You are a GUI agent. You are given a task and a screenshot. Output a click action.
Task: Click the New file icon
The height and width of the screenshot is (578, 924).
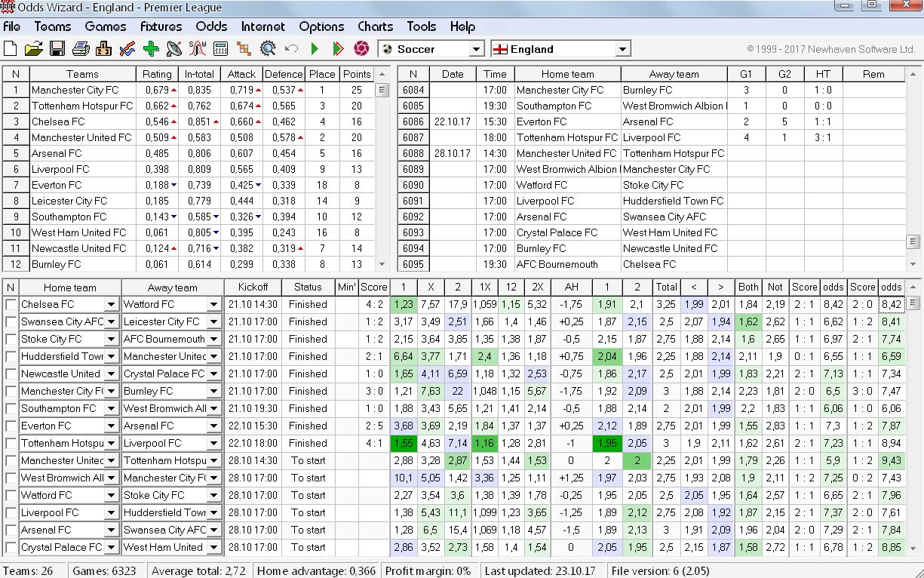[10, 49]
